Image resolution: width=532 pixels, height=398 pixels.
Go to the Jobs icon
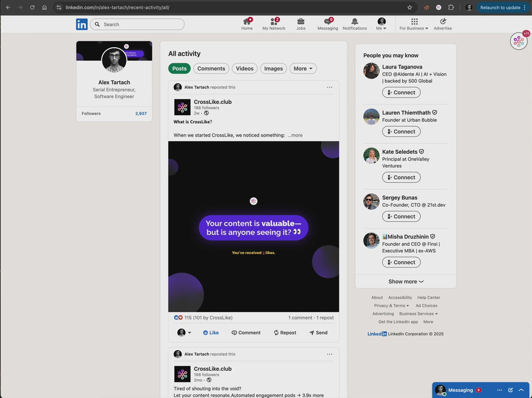coord(301,24)
